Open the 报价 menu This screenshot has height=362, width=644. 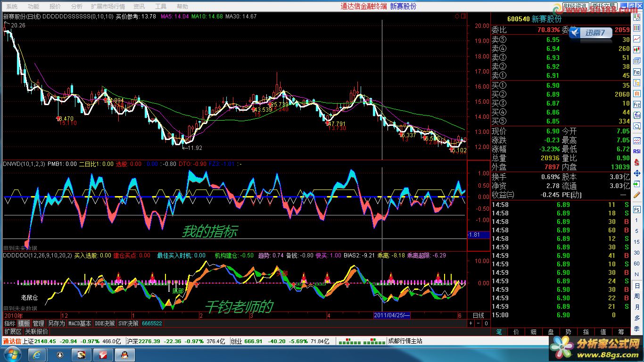tap(55, 7)
